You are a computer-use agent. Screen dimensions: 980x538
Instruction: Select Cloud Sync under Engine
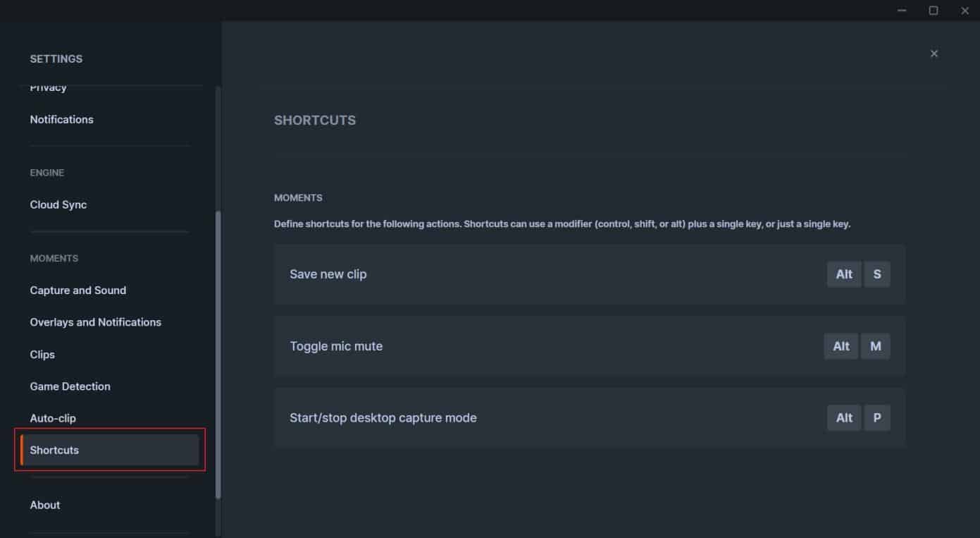(x=58, y=204)
